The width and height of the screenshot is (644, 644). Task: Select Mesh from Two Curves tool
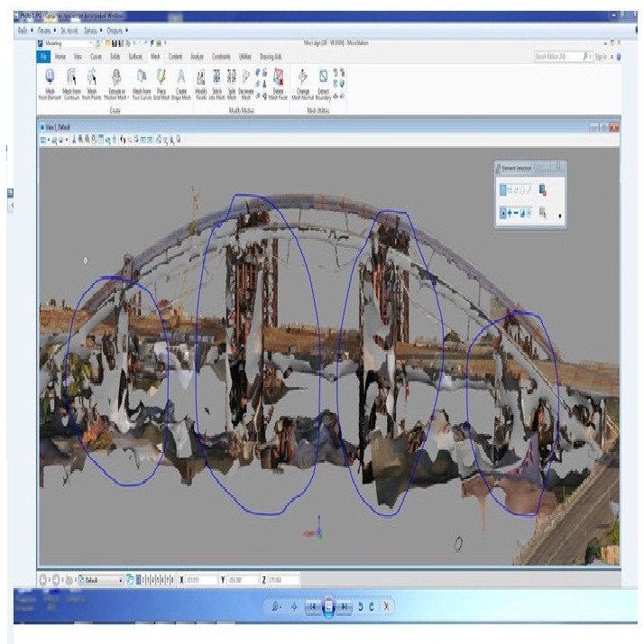click(142, 84)
